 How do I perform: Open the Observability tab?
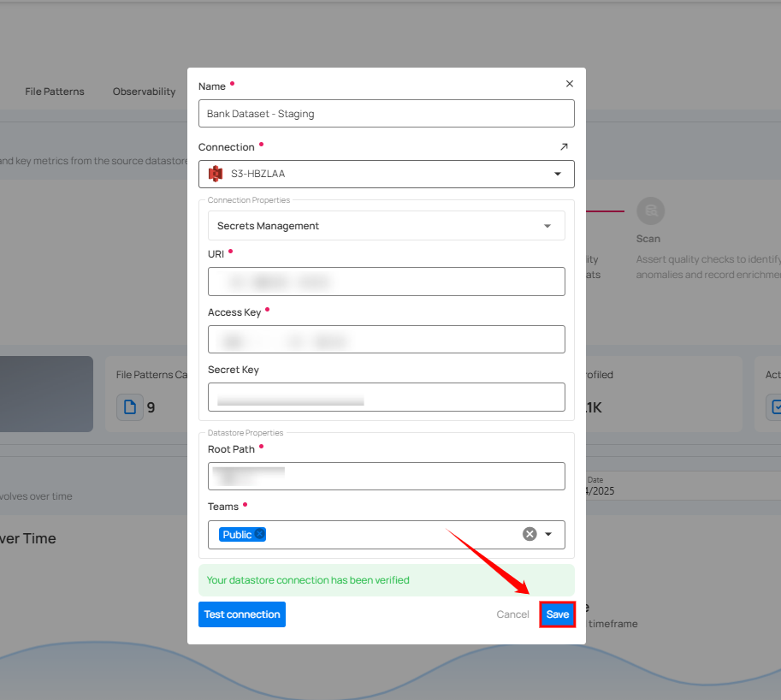point(144,92)
